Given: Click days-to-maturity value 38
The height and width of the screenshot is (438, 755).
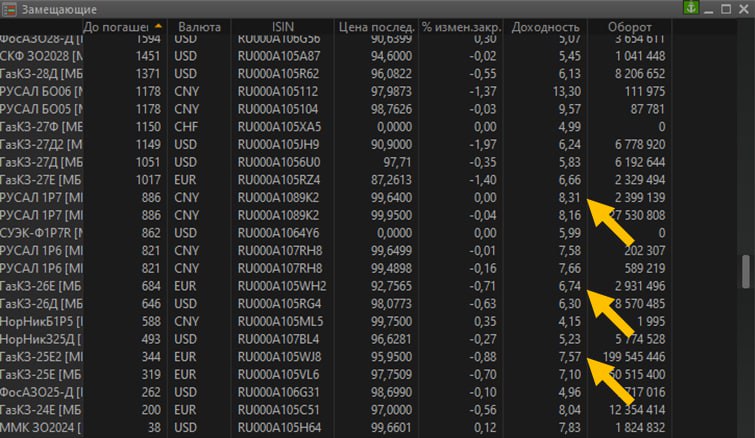Looking at the screenshot, I should (153, 428).
